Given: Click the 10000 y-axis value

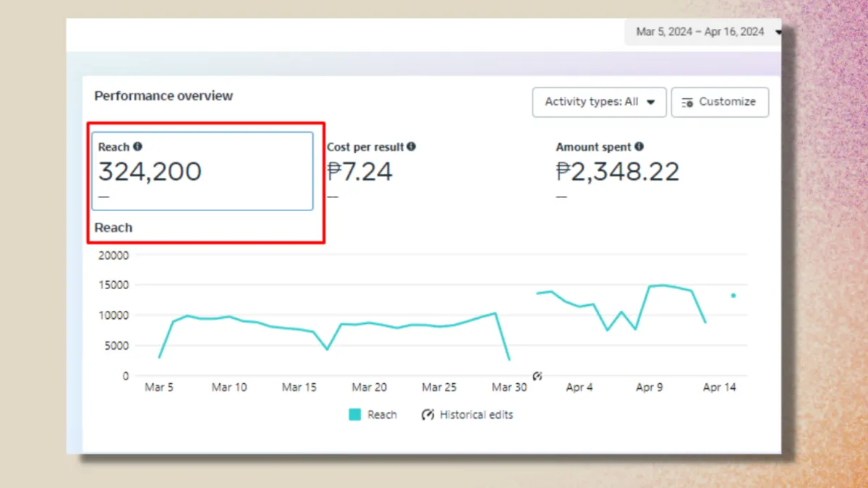Looking at the screenshot, I should click(x=113, y=316).
